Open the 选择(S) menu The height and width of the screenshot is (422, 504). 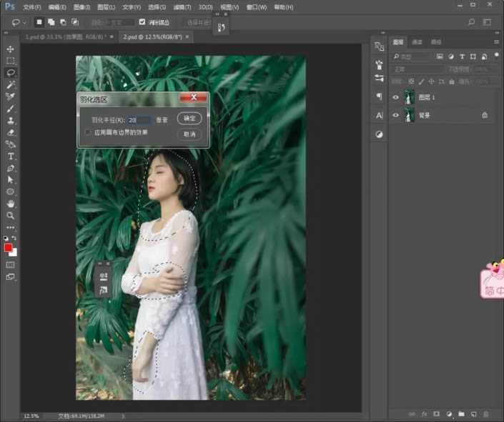point(157,6)
